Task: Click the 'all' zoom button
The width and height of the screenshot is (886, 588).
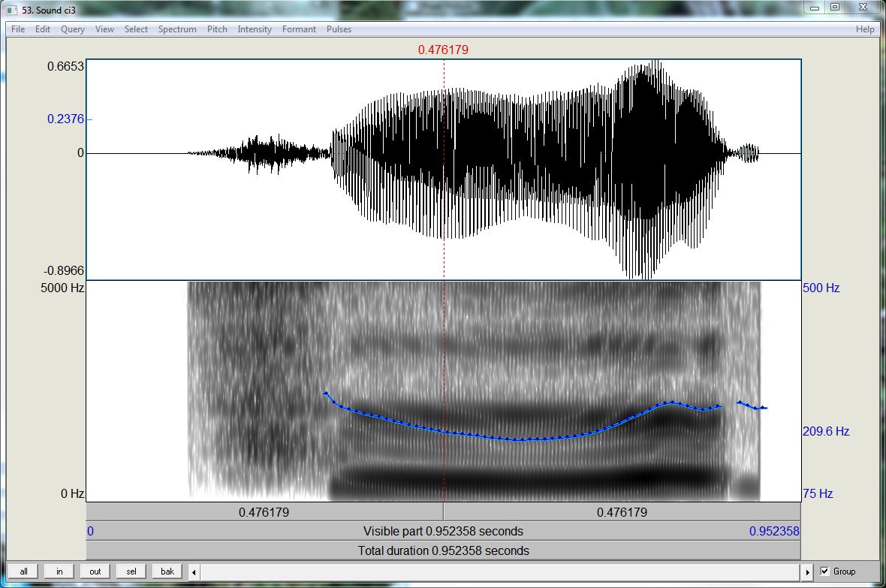Action: (24, 571)
